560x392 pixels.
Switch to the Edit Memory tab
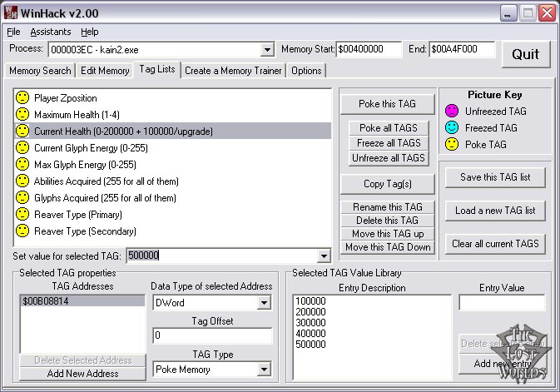[x=105, y=71]
